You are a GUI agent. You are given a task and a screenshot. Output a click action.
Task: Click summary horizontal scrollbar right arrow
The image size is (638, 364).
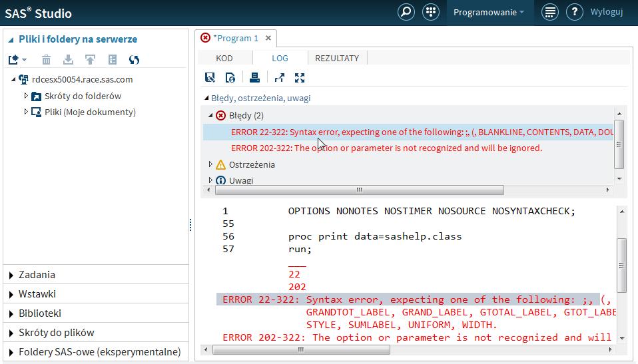pyautogui.click(x=607, y=190)
